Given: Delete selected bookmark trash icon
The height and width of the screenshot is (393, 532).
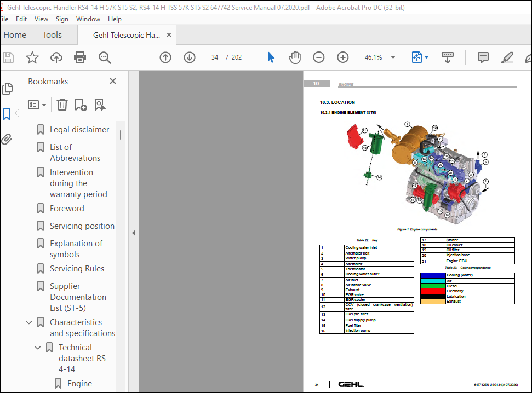Looking at the screenshot, I should point(62,105).
